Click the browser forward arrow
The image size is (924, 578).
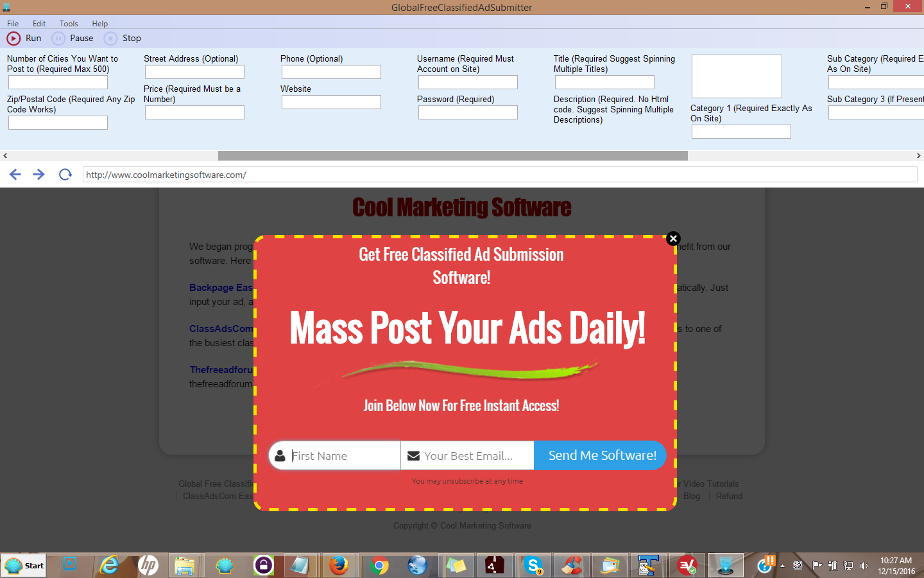pos(38,175)
